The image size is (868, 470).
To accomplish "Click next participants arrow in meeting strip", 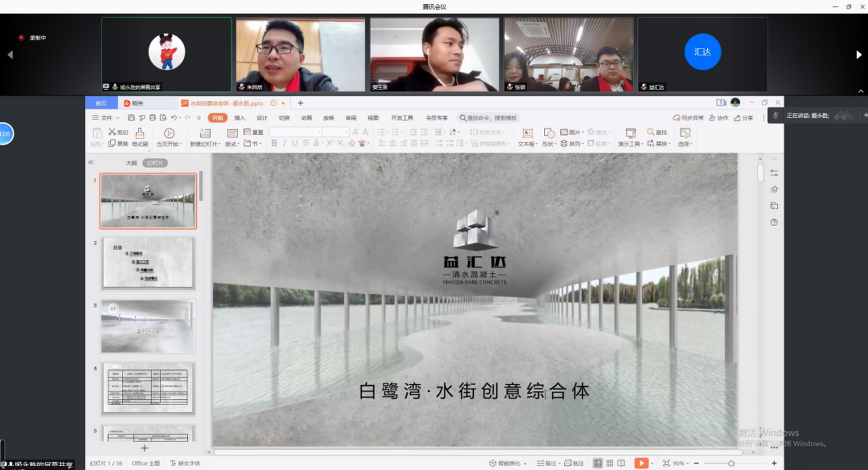I will [859, 55].
